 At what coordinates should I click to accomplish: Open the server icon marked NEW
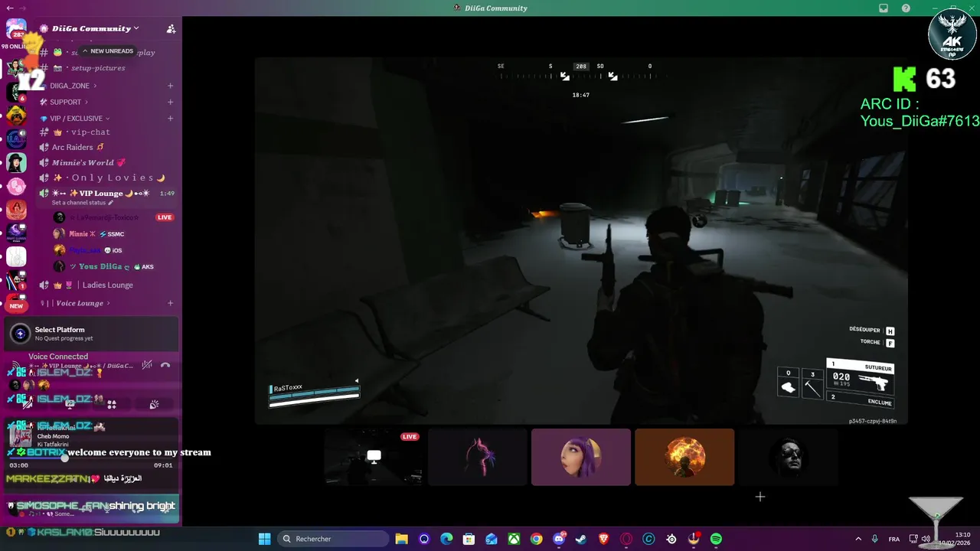click(16, 305)
